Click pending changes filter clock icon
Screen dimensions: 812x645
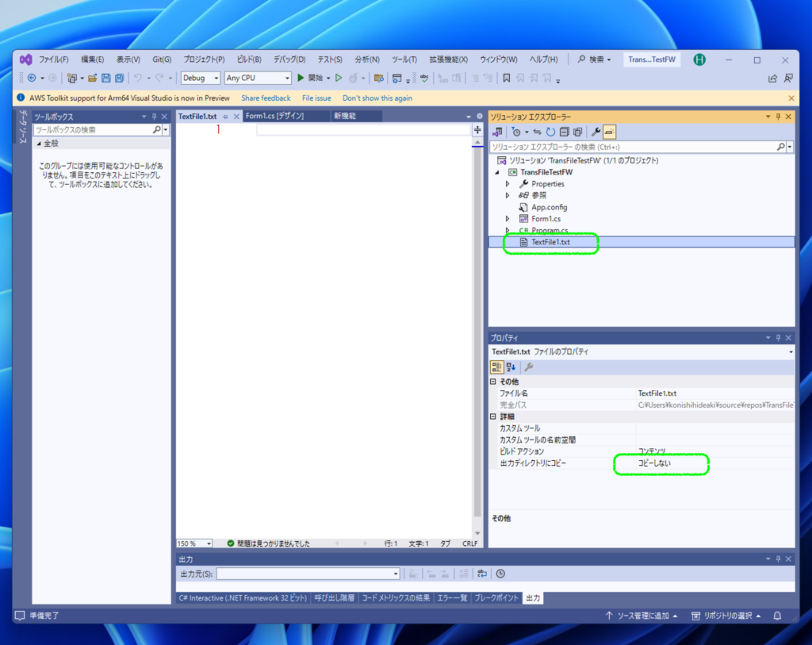[x=515, y=132]
